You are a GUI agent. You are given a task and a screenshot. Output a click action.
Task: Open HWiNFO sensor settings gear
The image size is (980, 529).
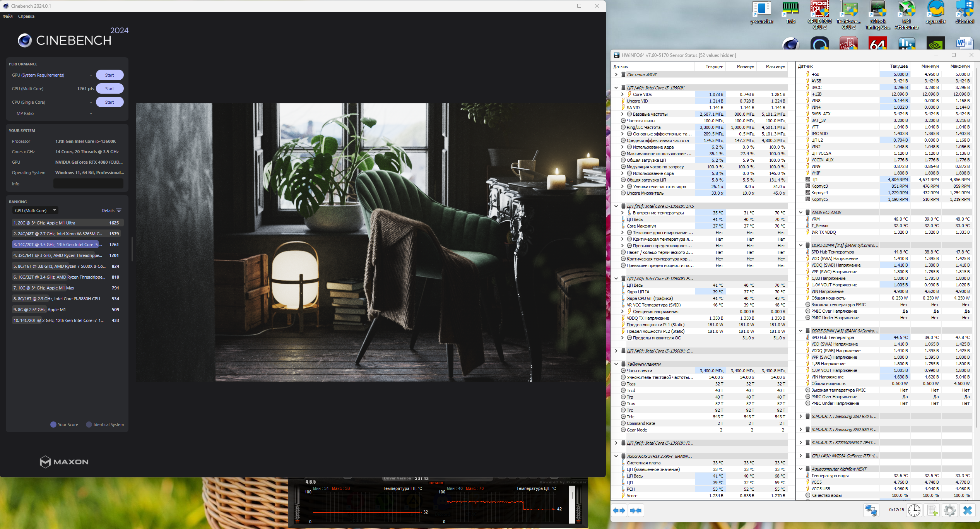[949, 510]
